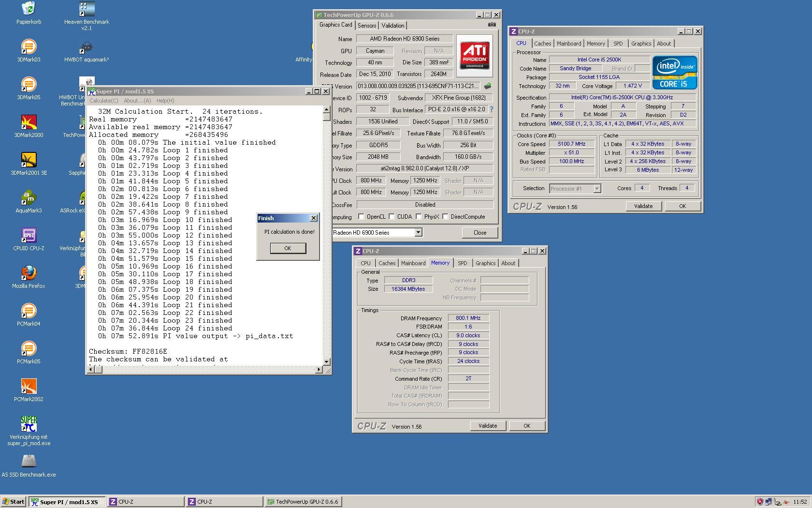Toggle the PhysX checkbox in GPU-Z
Screen dimensions: 812x508
419,217
